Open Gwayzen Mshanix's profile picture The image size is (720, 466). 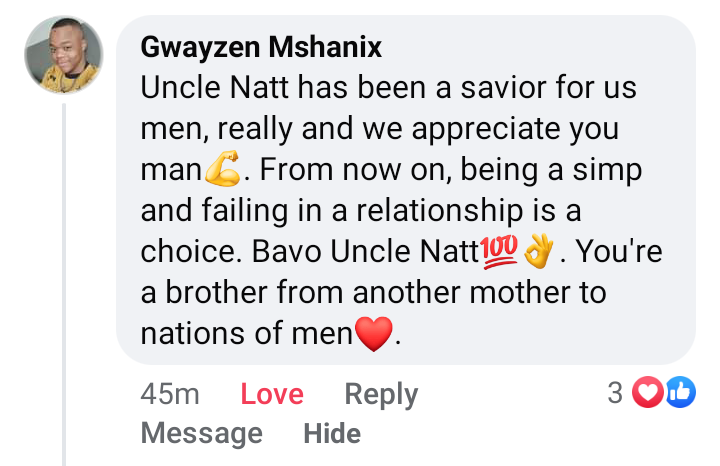[x=64, y=56]
